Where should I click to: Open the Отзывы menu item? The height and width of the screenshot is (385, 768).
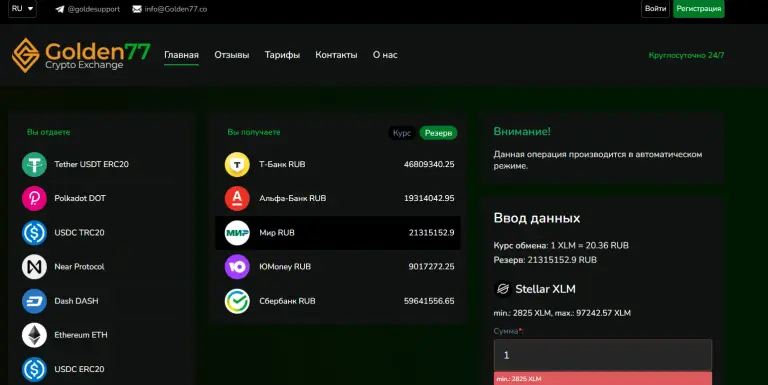click(x=232, y=55)
